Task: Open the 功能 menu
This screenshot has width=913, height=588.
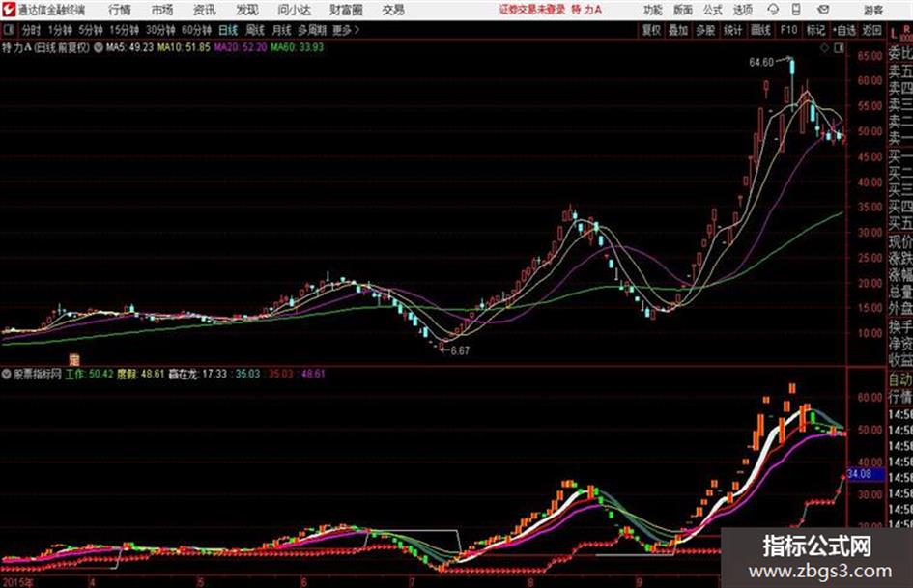Action: click(x=653, y=10)
